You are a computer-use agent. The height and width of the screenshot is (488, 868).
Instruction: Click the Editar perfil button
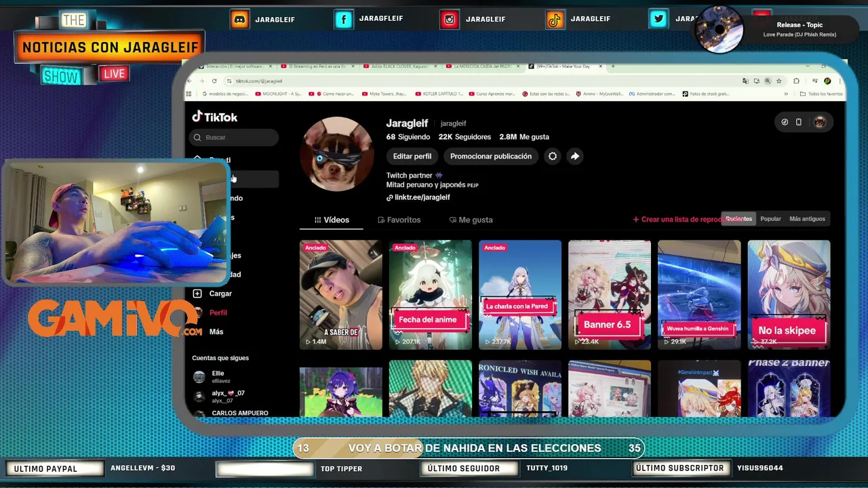412,156
